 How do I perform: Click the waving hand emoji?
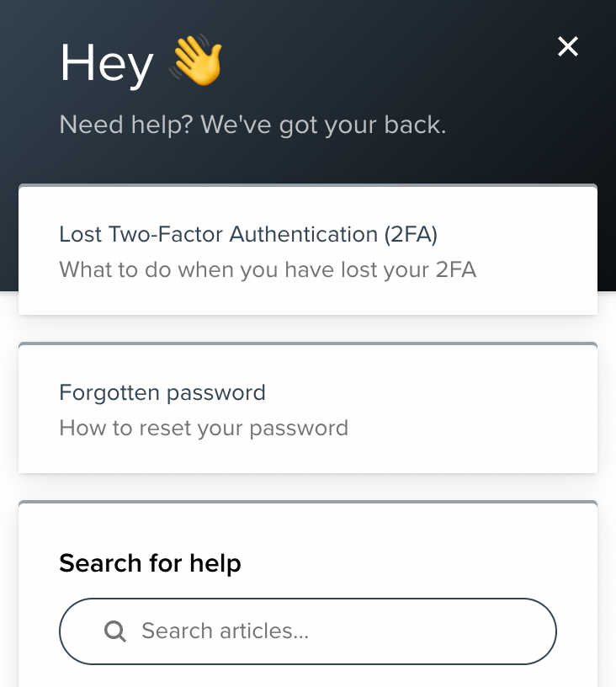tap(196, 63)
